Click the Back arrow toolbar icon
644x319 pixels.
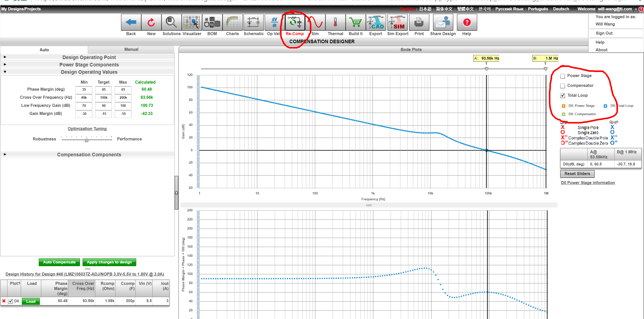tap(131, 23)
